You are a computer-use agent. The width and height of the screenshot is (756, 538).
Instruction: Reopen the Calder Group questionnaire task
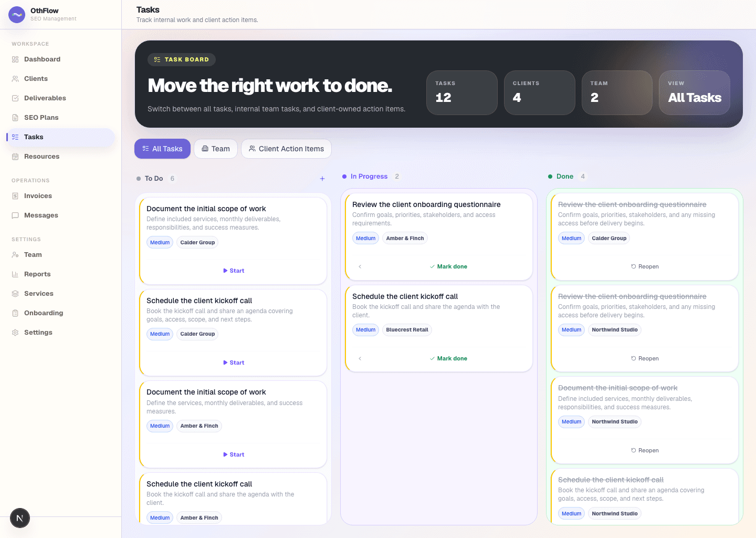[x=645, y=266]
